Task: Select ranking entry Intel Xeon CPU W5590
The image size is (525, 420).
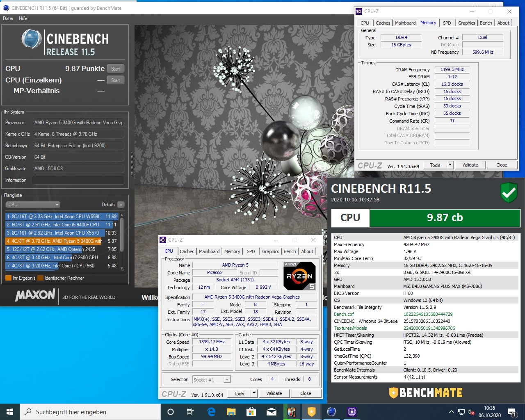Action: pos(62,217)
